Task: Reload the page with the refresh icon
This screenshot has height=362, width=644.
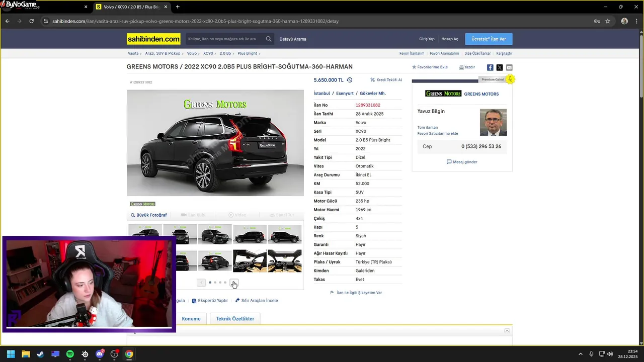Action: [x=31, y=21]
